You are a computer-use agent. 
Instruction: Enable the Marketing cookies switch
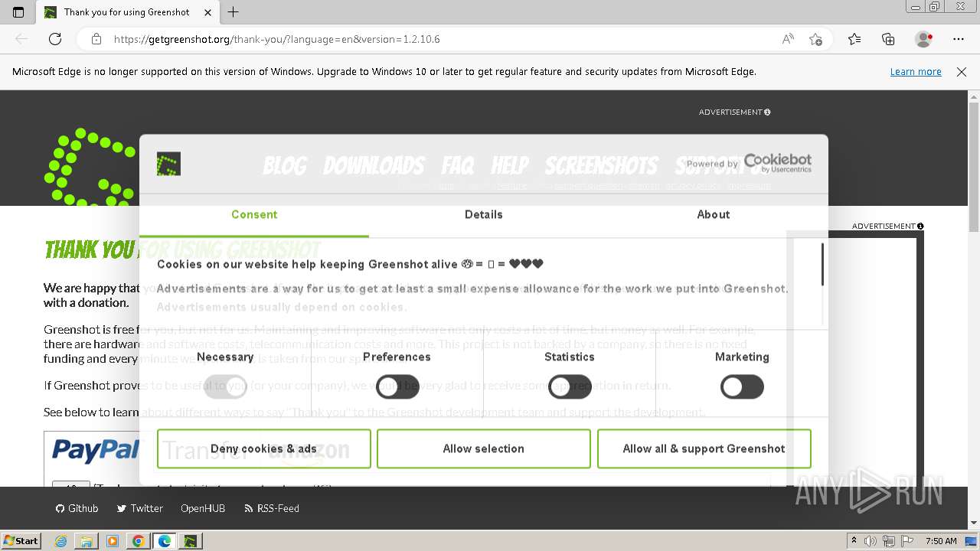[742, 386]
